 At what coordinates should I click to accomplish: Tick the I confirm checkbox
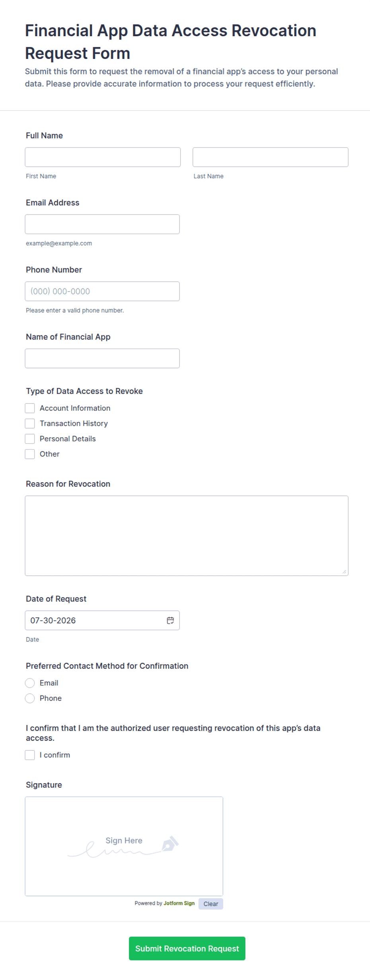[x=30, y=755]
